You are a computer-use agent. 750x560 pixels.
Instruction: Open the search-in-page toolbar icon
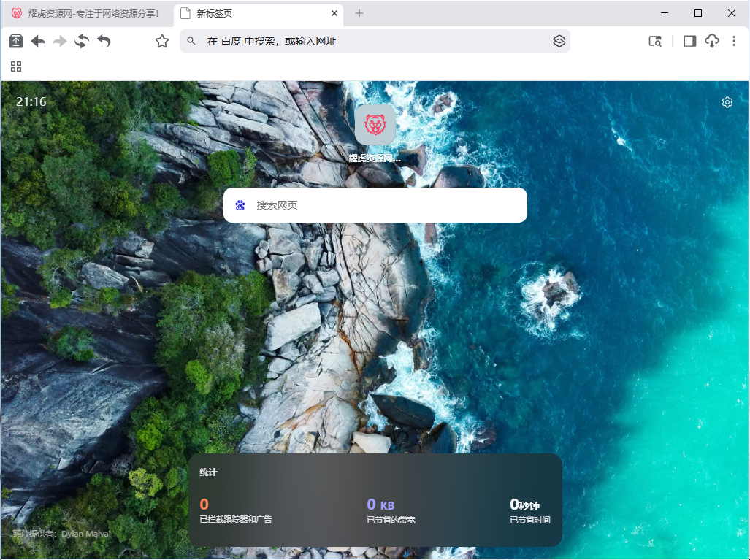(655, 42)
